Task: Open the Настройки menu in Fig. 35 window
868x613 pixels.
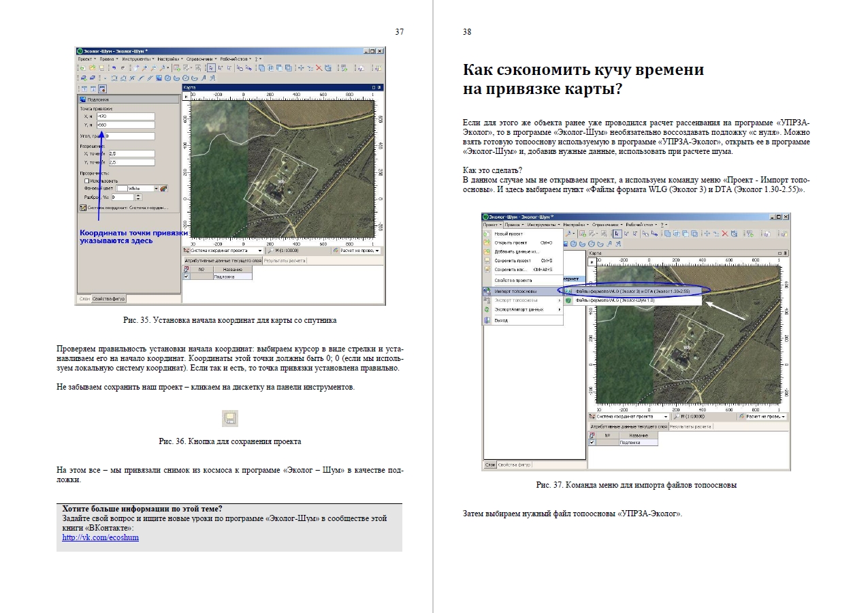Action: tap(170, 59)
